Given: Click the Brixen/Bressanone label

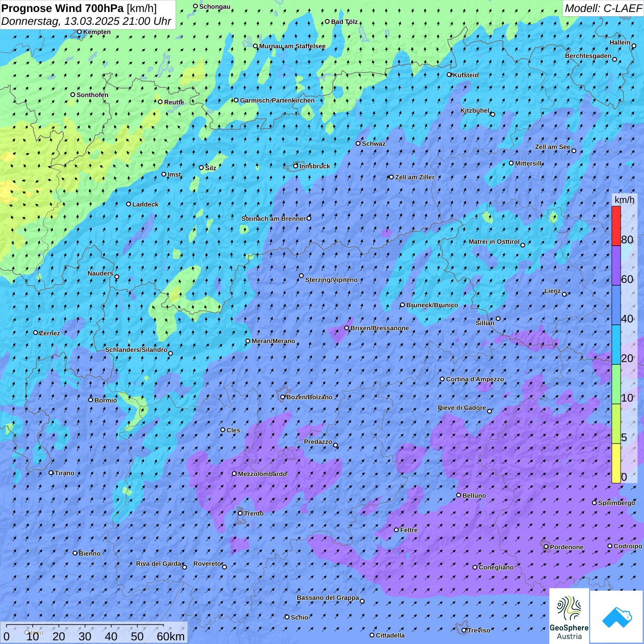Looking at the screenshot, I should pos(379,328).
